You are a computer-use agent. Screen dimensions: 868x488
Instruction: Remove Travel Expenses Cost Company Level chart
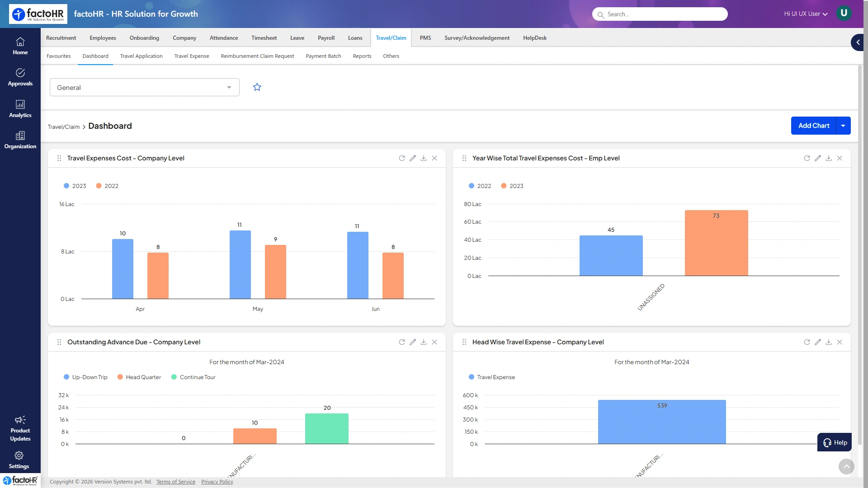(x=434, y=158)
